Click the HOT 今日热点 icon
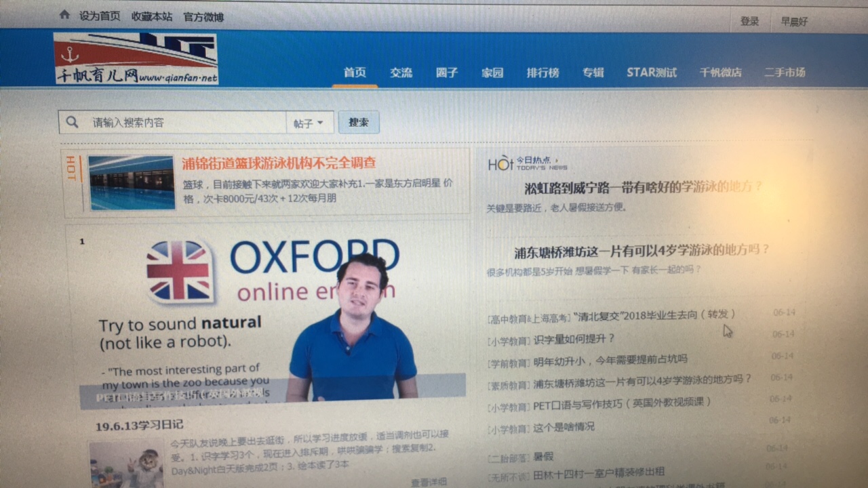 coord(527,163)
